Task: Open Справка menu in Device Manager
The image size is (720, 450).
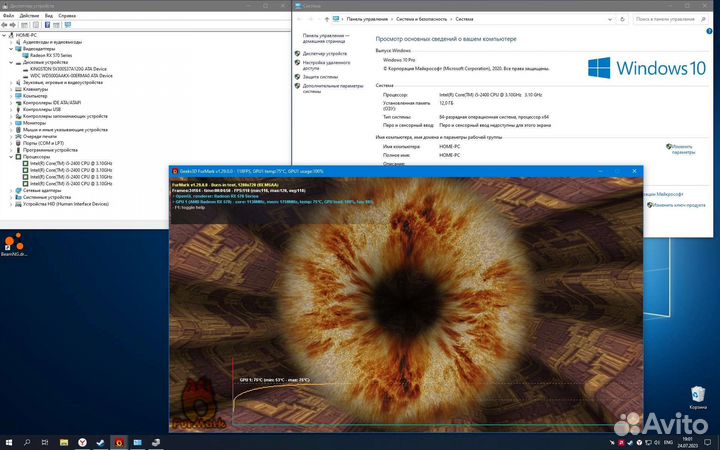Action: pyautogui.click(x=67, y=16)
